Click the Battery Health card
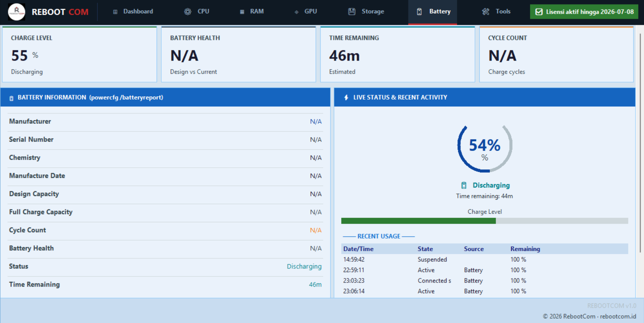Screen dimensions: 644x323 (238, 54)
